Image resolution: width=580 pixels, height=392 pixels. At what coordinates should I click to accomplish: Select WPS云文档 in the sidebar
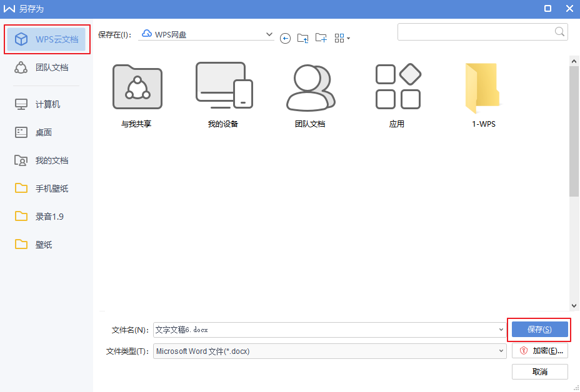coord(47,39)
